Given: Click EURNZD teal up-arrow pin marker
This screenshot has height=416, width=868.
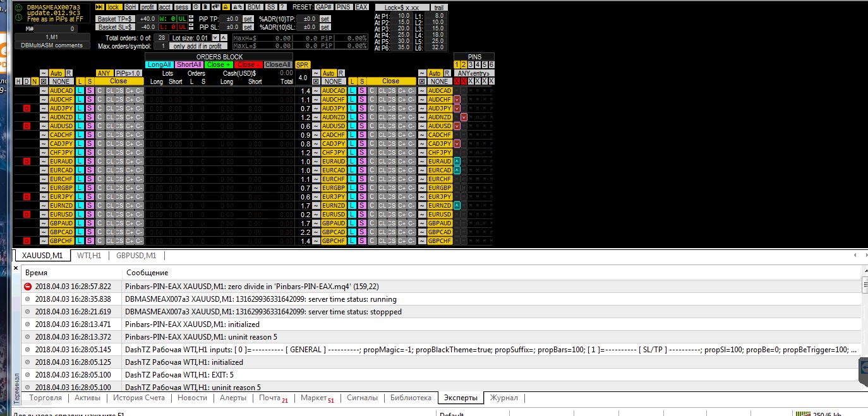Looking at the screenshot, I should tap(457, 206).
